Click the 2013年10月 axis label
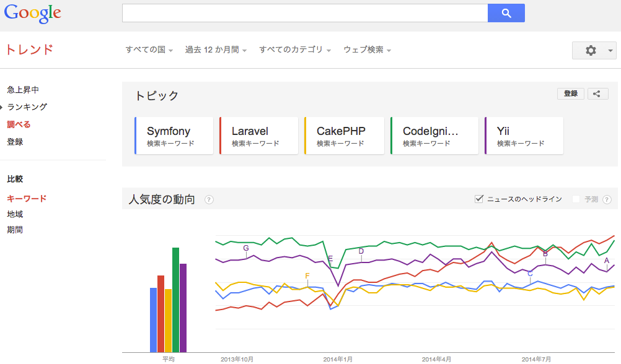 (x=237, y=359)
